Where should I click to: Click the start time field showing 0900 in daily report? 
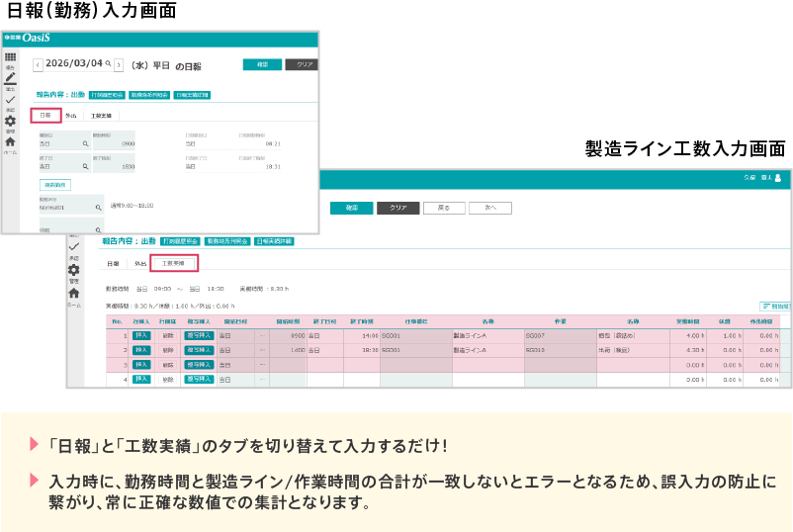point(114,140)
